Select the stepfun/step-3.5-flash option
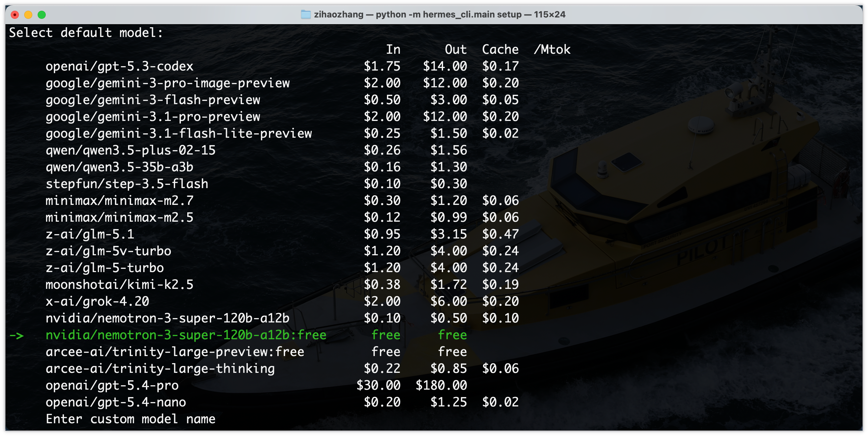Image resolution: width=868 pixels, height=436 pixels. pyautogui.click(x=127, y=184)
